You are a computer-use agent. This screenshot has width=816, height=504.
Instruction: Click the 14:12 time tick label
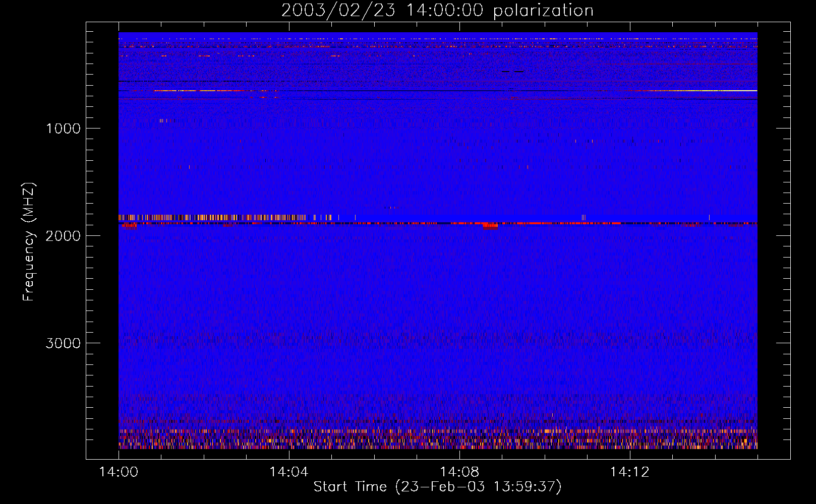click(x=630, y=472)
